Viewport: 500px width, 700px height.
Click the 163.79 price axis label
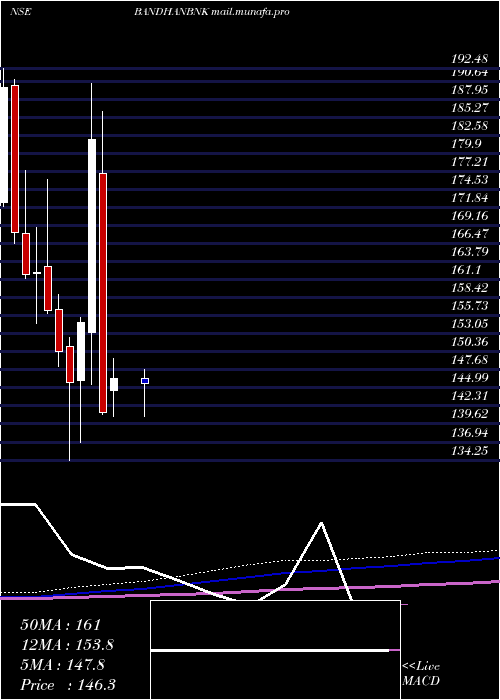point(469,251)
